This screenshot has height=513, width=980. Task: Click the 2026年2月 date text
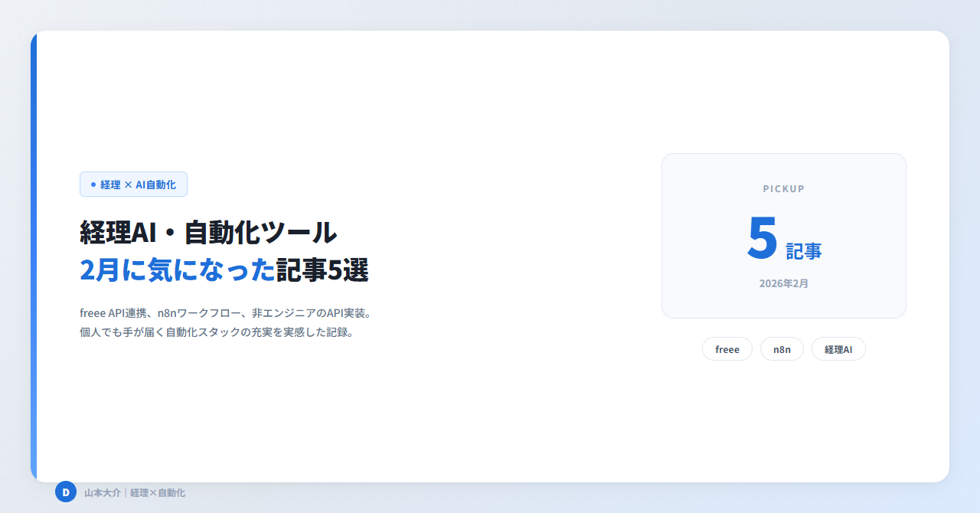pos(783,283)
